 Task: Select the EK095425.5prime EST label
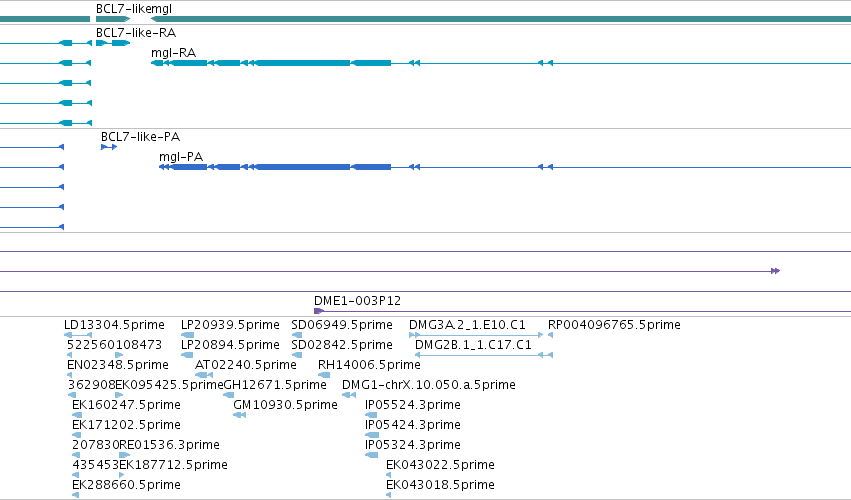[x=169, y=385]
